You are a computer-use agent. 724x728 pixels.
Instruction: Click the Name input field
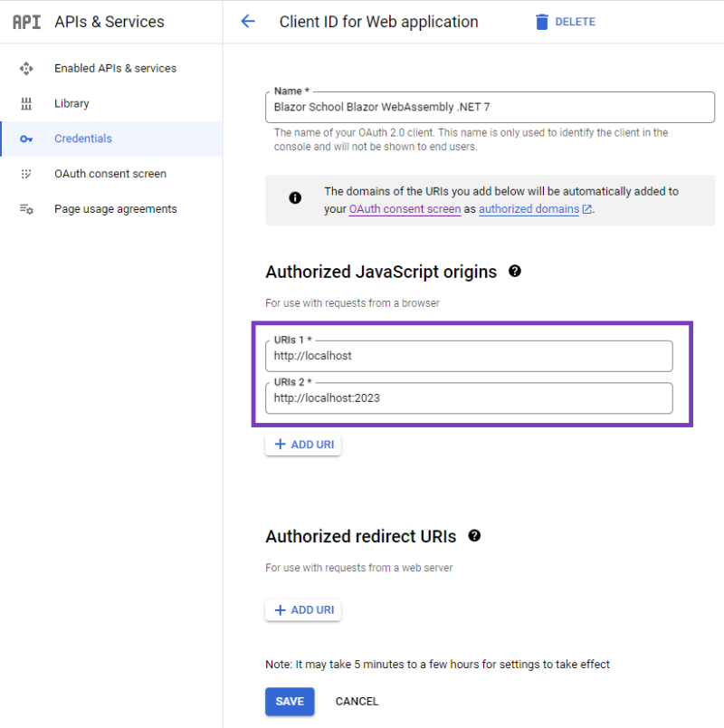(489, 106)
